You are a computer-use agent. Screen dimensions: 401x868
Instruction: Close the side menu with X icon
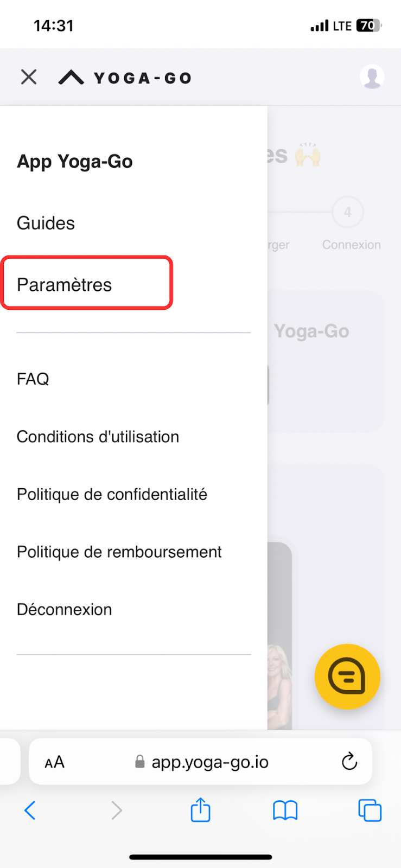[x=29, y=77]
